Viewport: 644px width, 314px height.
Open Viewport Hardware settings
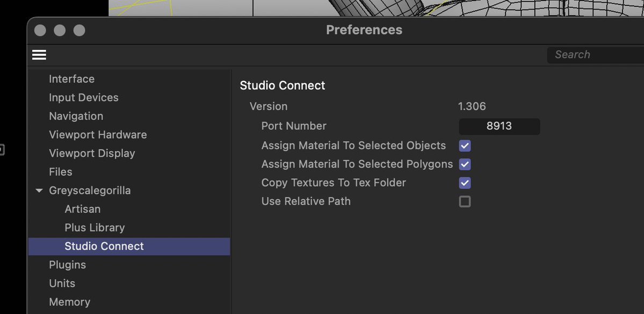point(98,135)
